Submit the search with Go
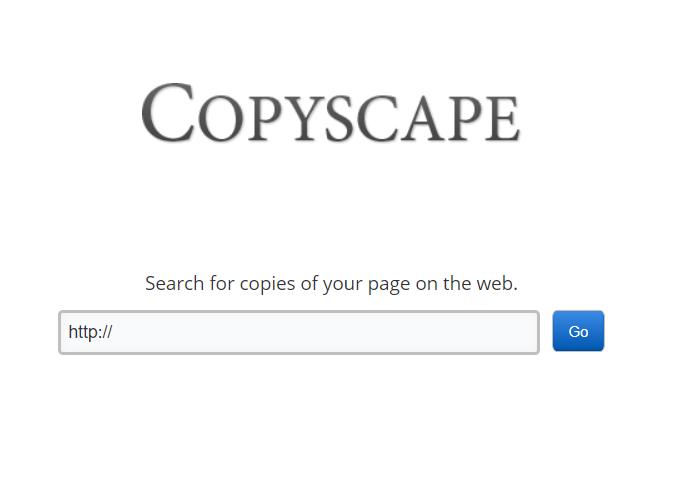The width and height of the screenshot is (680, 496). [x=578, y=331]
